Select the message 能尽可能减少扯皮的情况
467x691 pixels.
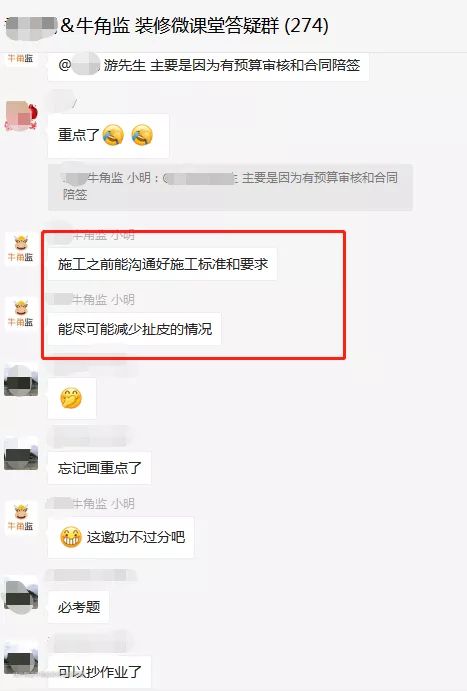[x=135, y=329]
